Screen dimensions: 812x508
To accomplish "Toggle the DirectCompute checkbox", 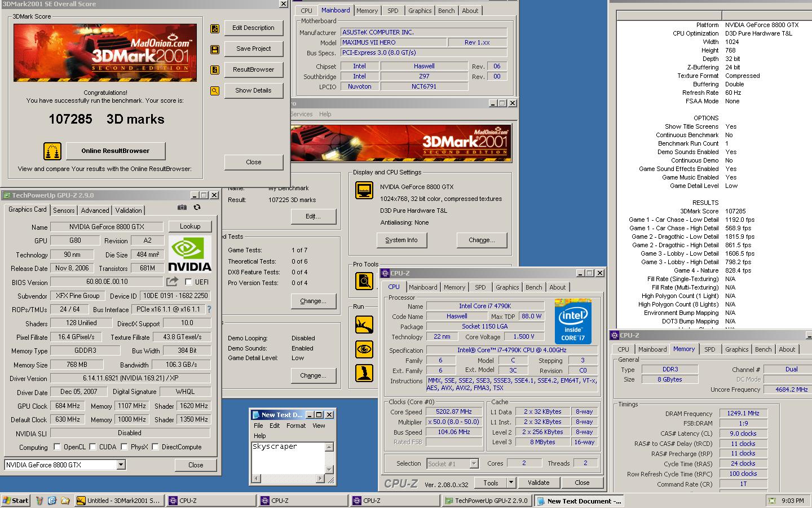I will [155, 447].
